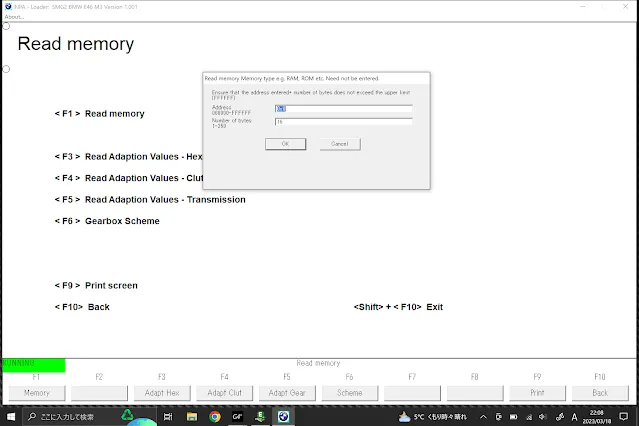Click the network tray icon
This screenshot has width=639, height=426.
pos(529,417)
